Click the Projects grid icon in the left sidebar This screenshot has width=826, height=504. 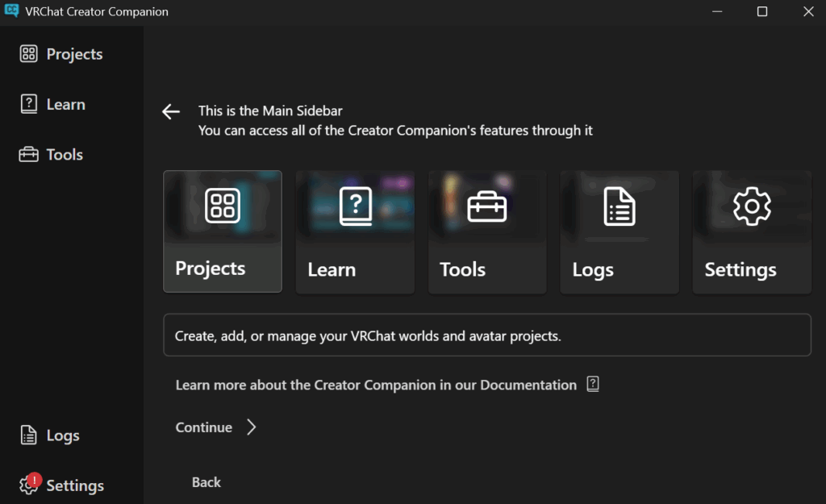pyautogui.click(x=29, y=54)
